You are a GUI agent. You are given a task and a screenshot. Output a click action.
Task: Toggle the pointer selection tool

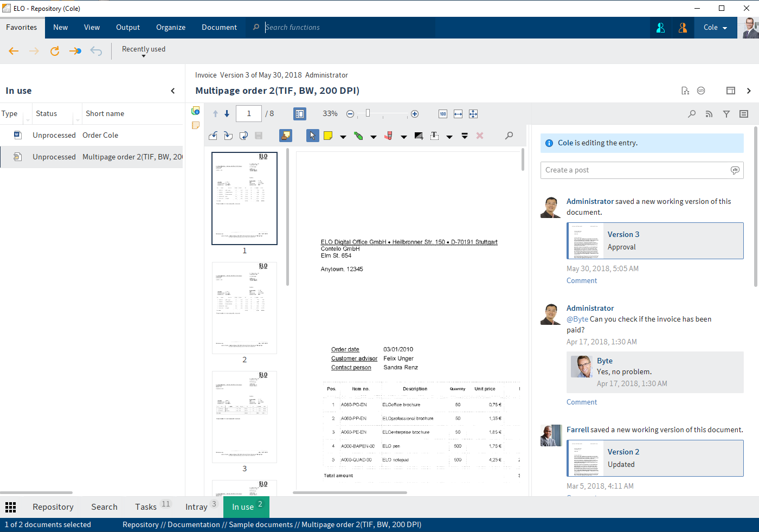313,136
